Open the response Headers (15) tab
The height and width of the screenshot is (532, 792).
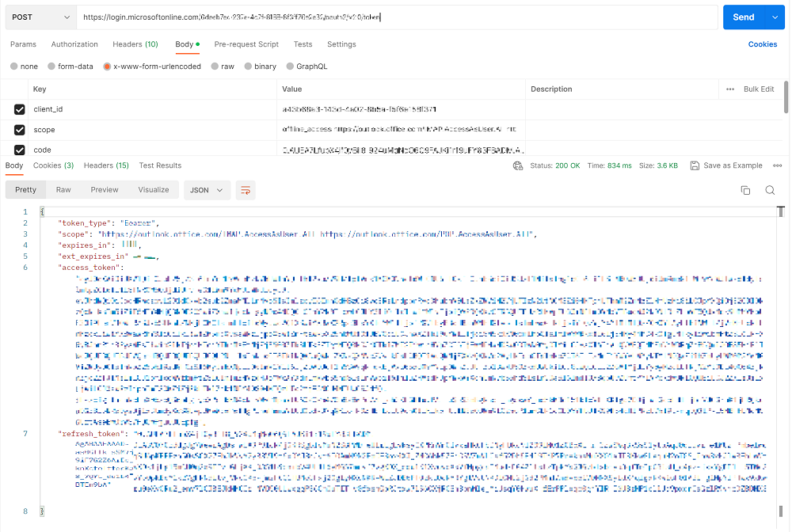(x=106, y=165)
